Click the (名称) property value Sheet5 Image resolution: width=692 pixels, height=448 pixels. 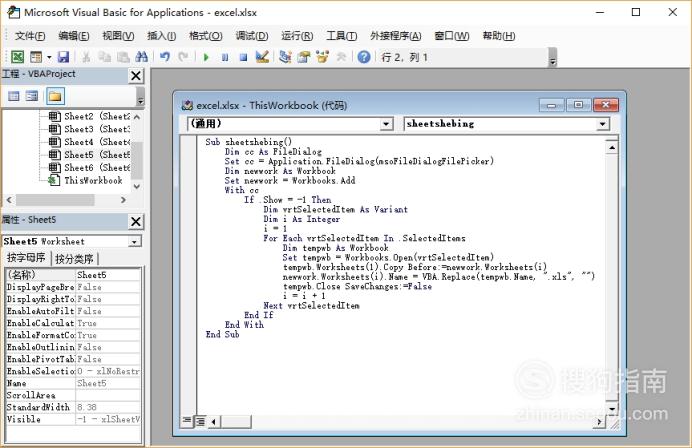(108, 275)
